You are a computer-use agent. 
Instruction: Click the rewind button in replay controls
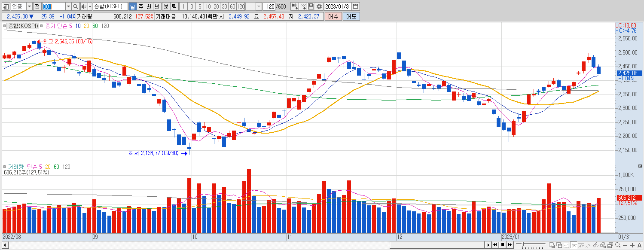coord(495,245)
